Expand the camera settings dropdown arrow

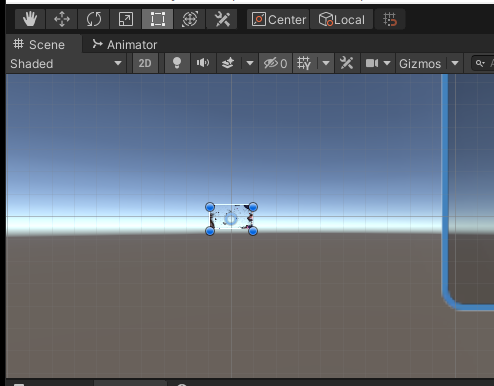point(387,63)
